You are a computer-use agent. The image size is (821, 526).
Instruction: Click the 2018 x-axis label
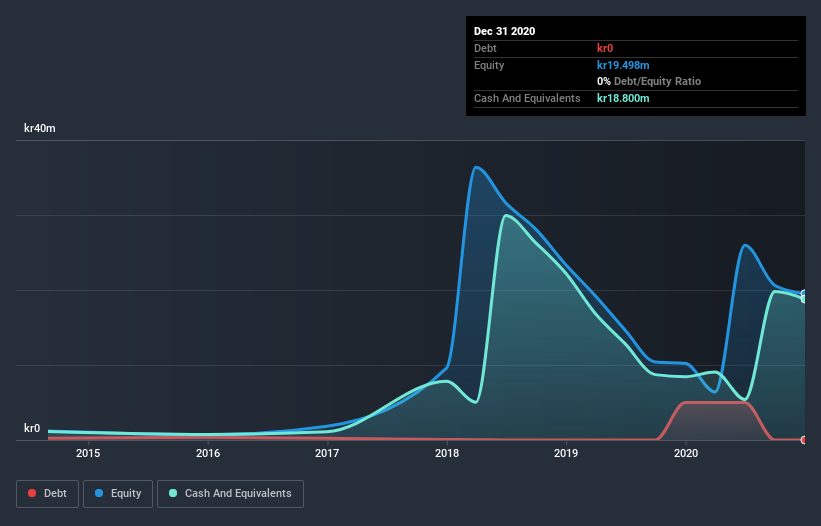pos(447,453)
